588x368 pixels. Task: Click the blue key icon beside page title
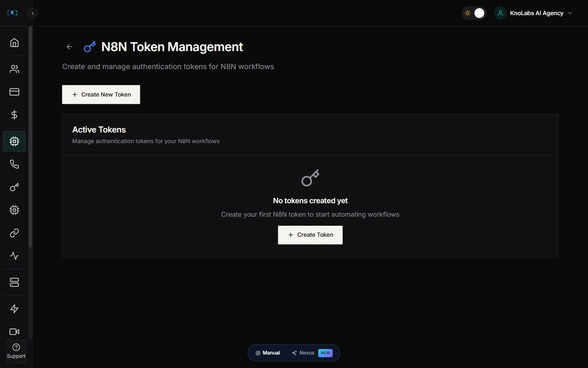tap(89, 47)
